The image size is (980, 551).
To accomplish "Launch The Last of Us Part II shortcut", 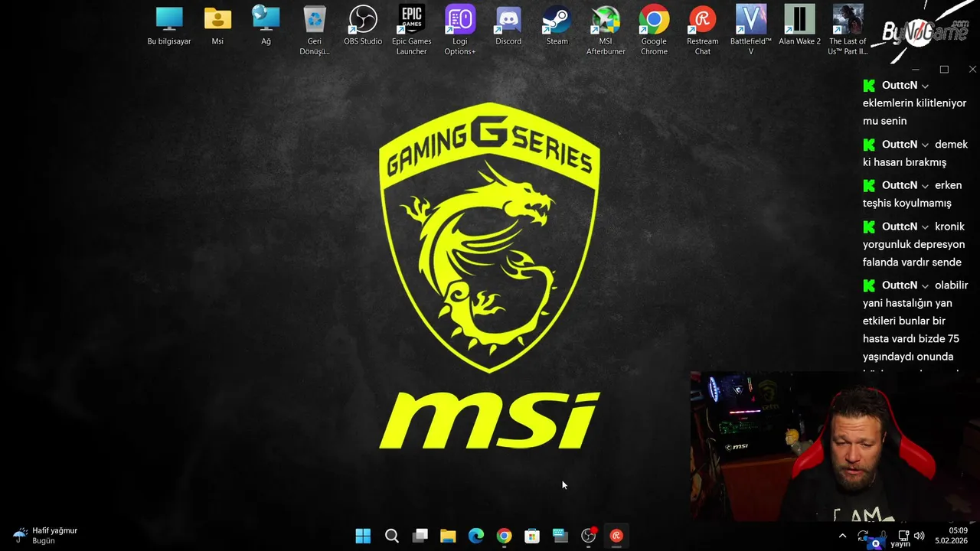I will coord(848,30).
